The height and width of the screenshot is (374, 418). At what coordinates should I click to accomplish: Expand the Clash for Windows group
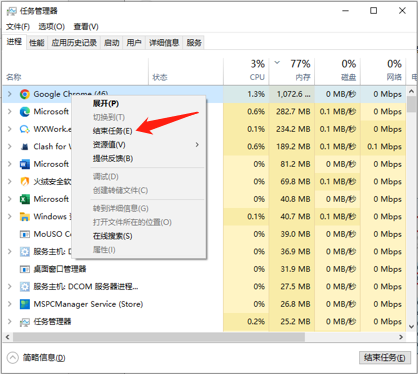10,147
